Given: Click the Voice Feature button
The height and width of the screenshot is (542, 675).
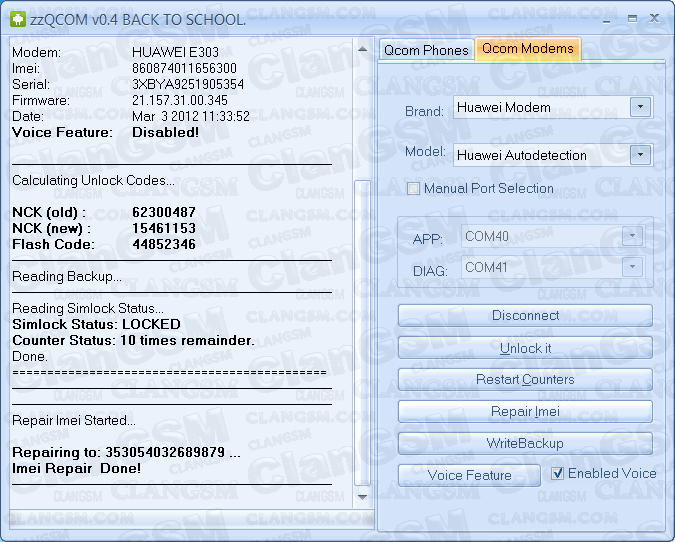Looking at the screenshot, I should 469,475.
